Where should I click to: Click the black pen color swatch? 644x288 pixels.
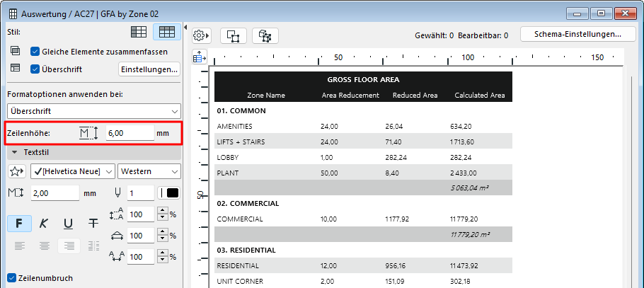click(x=172, y=192)
